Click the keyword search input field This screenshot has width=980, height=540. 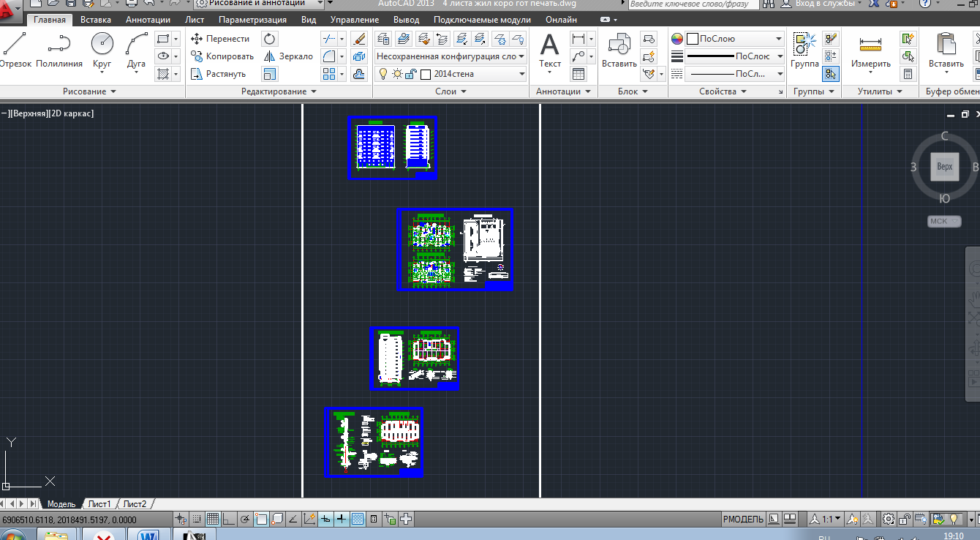[692, 4]
